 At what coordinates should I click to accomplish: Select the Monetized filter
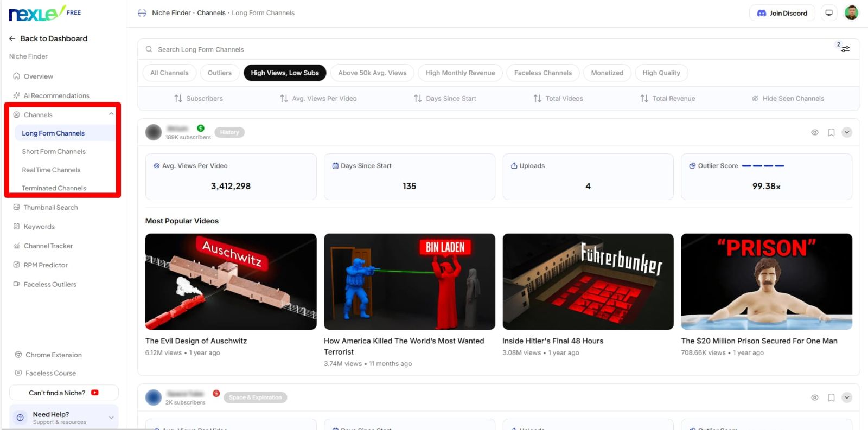(607, 73)
